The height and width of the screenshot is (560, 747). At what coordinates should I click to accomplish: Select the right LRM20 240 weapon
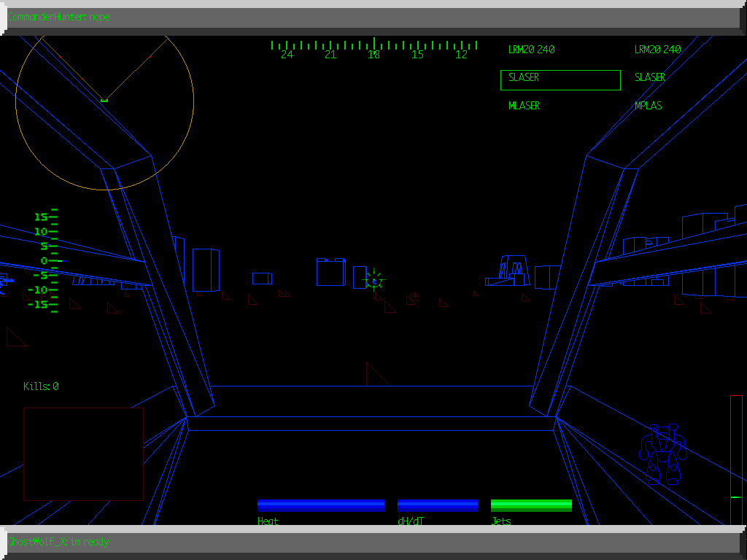point(657,50)
